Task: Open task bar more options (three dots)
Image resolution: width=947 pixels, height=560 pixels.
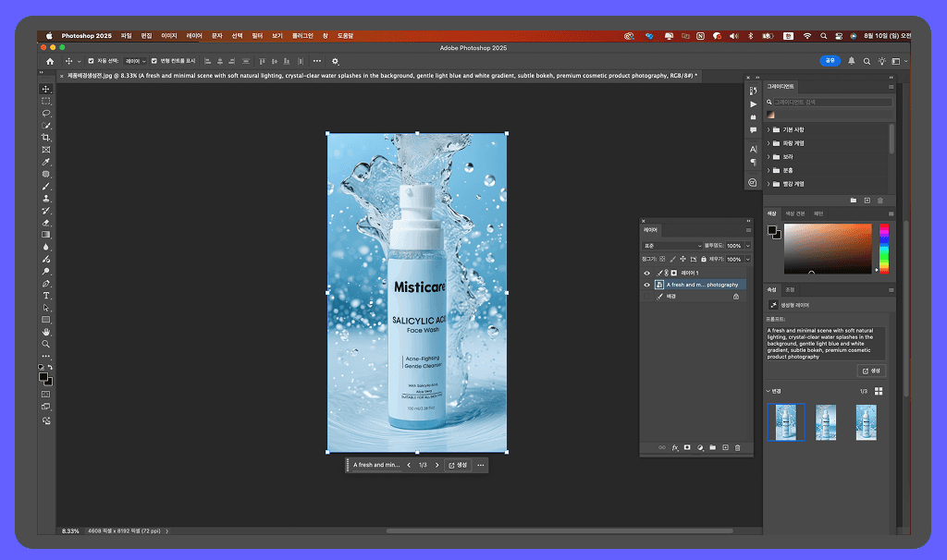Action: tap(481, 465)
